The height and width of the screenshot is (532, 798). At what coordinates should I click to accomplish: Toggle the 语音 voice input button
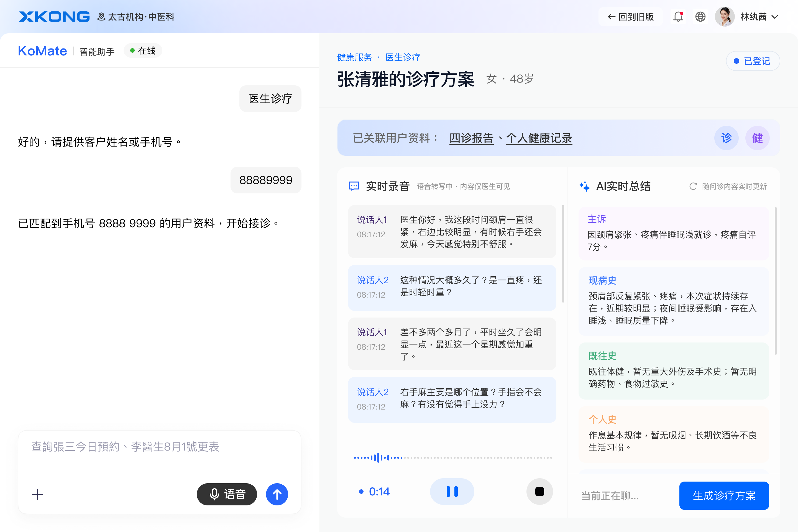click(x=227, y=494)
